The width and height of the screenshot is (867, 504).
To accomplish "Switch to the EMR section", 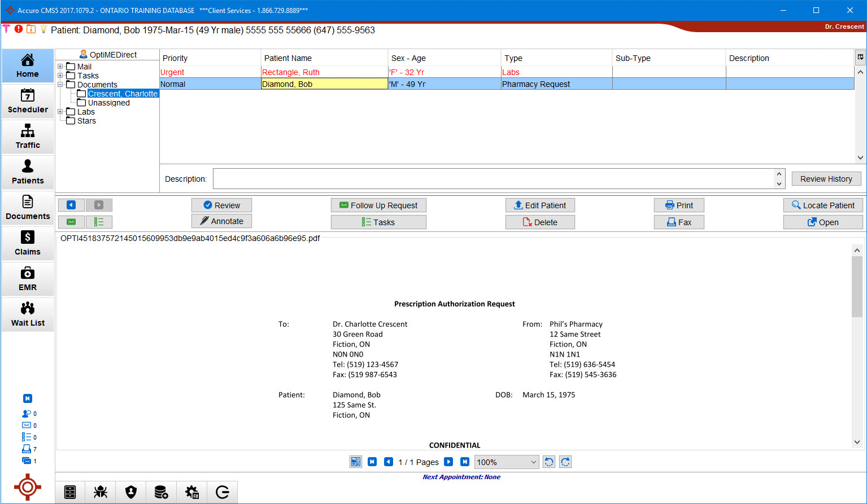I will tap(28, 279).
